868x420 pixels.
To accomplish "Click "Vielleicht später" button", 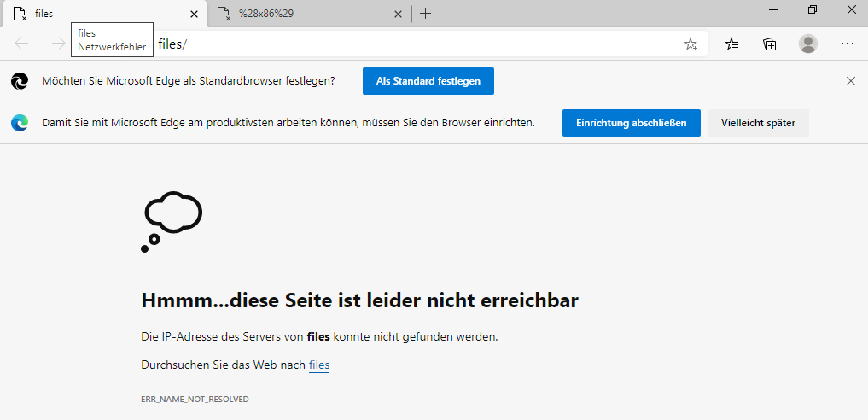I will click(x=758, y=123).
